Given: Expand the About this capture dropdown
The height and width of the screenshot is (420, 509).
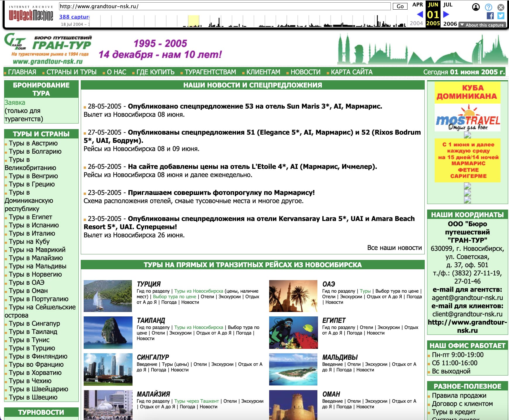Looking at the screenshot, I should pyautogui.click(x=482, y=25).
